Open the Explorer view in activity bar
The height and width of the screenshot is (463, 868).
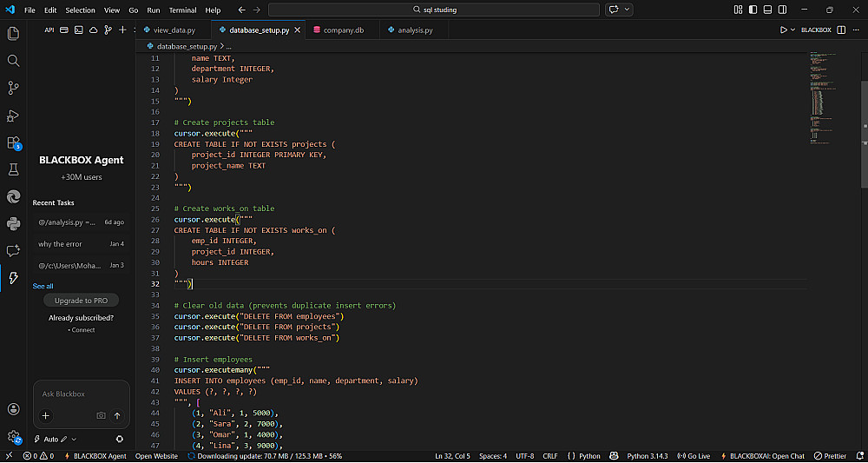pos(13,34)
